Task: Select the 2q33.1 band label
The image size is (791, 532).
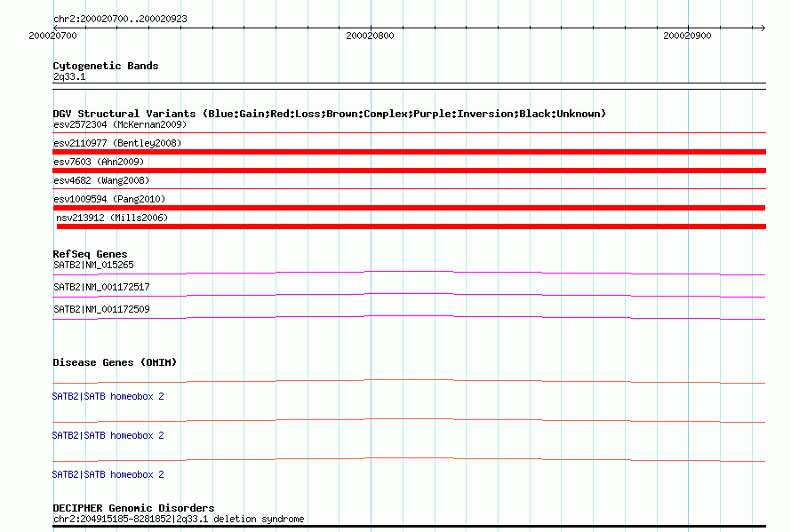Action: (69, 76)
